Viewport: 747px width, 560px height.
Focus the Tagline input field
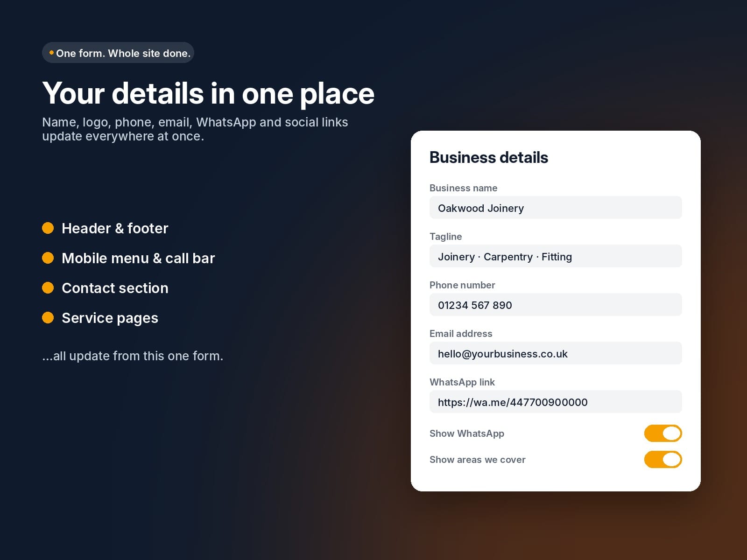coord(556,256)
